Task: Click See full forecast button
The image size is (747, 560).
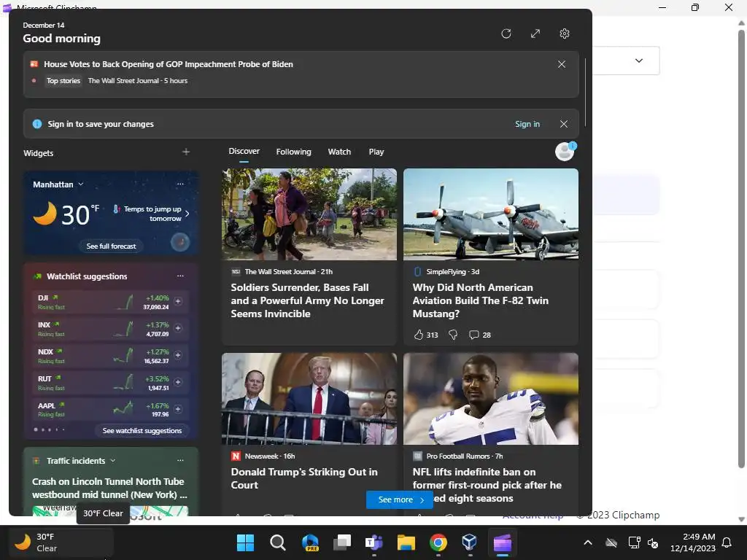Action: tap(111, 246)
